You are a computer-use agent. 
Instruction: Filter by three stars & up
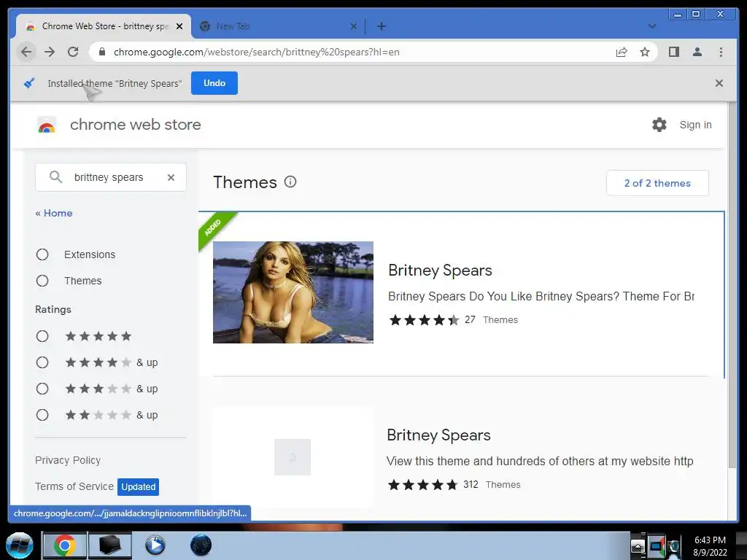tap(42, 389)
